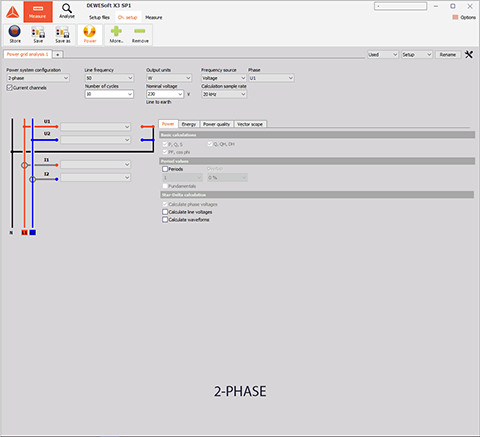480x437 pixels.
Task: Open the Analyse mode
Action: coord(67,11)
